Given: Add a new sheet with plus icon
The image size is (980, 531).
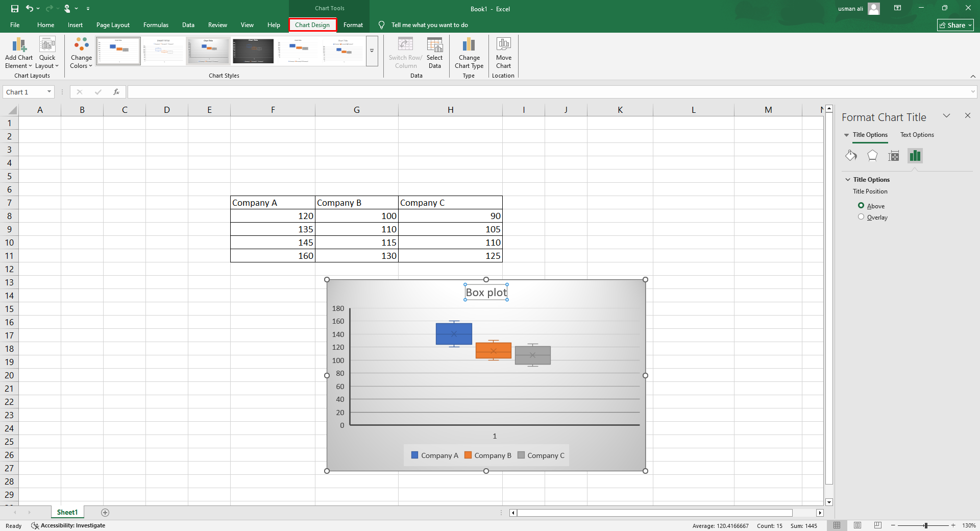Looking at the screenshot, I should (x=105, y=512).
